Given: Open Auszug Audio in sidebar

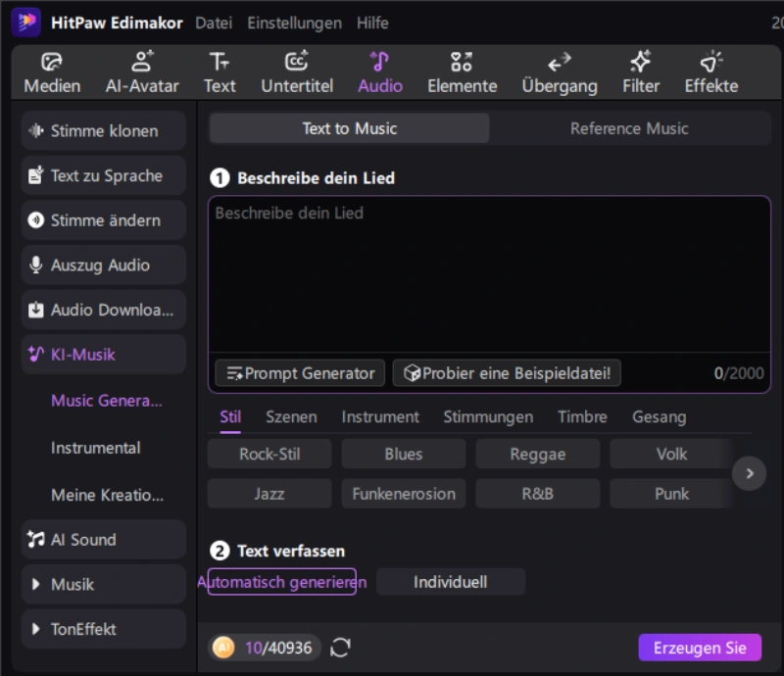Looking at the screenshot, I should point(104,265).
